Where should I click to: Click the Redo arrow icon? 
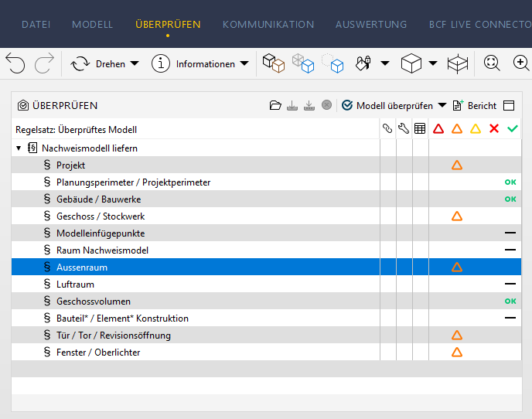pos(44,63)
